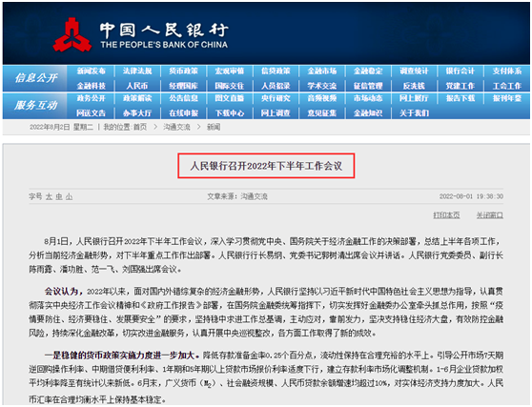Open 网送文告 menu item

(x=92, y=112)
